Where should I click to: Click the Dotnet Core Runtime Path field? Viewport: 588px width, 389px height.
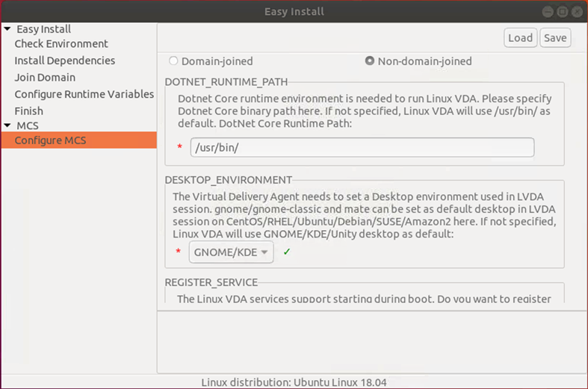[x=362, y=147]
